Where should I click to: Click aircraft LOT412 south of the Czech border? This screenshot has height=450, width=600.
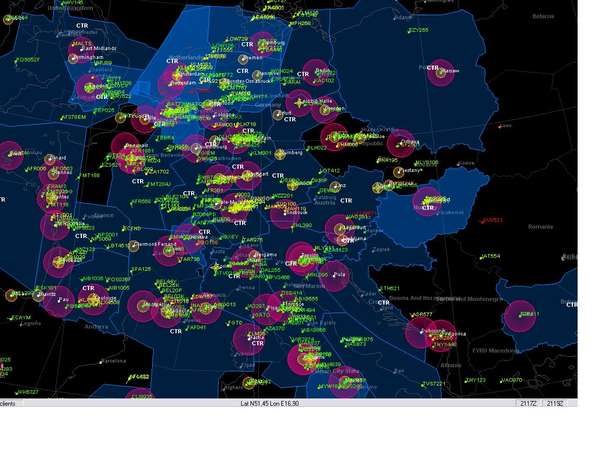click(x=329, y=171)
